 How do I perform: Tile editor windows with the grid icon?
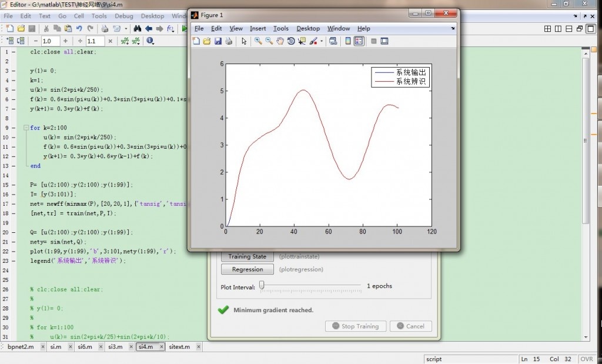pyautogui.click(x=547, y=29)
